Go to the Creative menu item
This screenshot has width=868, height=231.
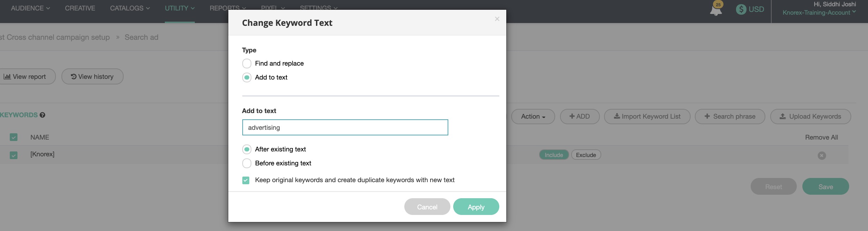80,8
